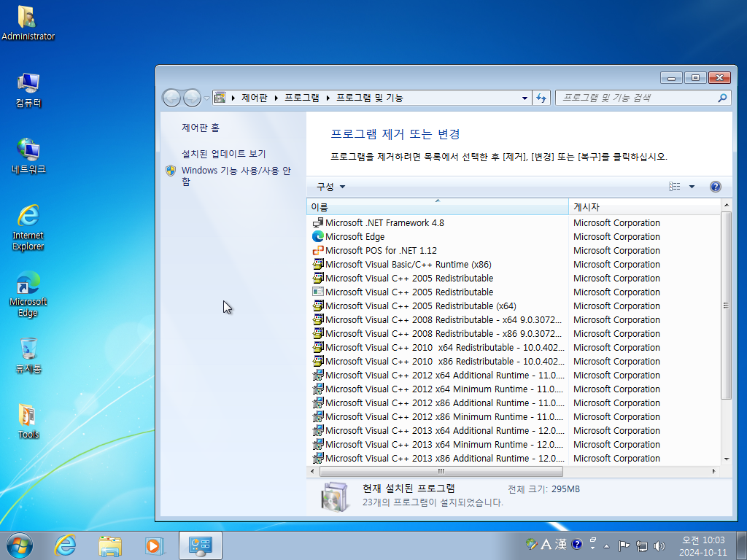The image size is (747, 560).
Task: Open address bar history dropdown
Action: [525, 98]
